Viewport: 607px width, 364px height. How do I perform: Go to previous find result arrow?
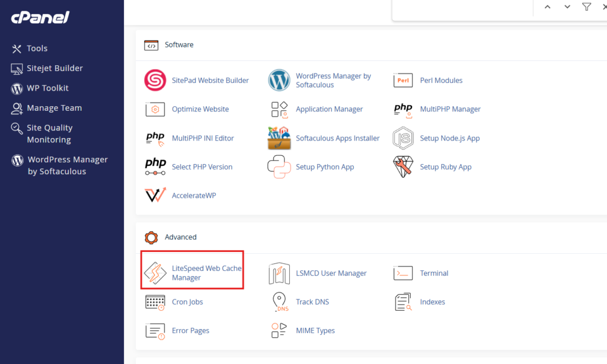coord(547,7)
